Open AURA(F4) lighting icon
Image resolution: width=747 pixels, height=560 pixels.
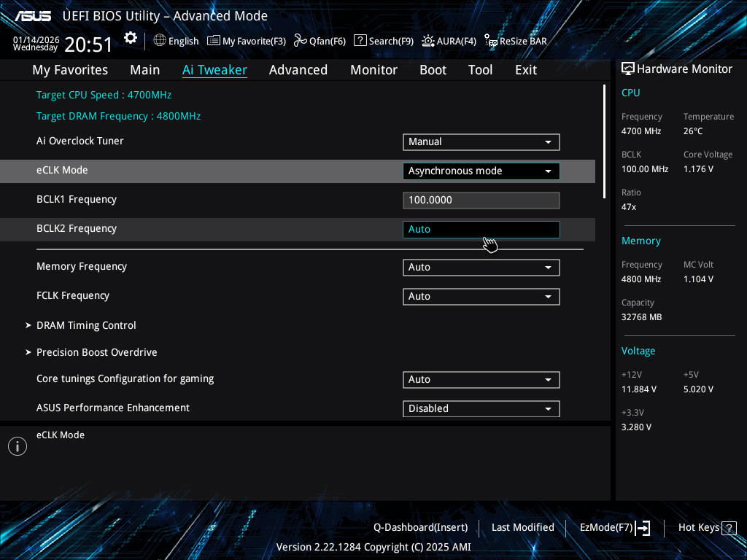click(x=427, y=41)
